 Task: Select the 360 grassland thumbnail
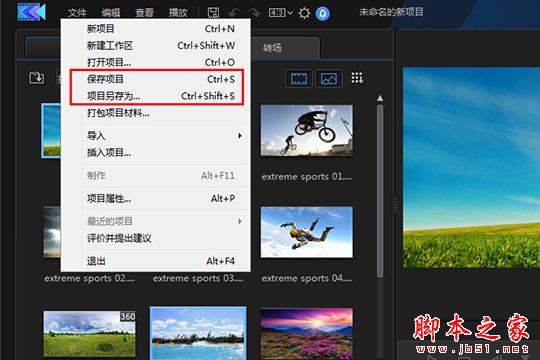coord(90,333)
